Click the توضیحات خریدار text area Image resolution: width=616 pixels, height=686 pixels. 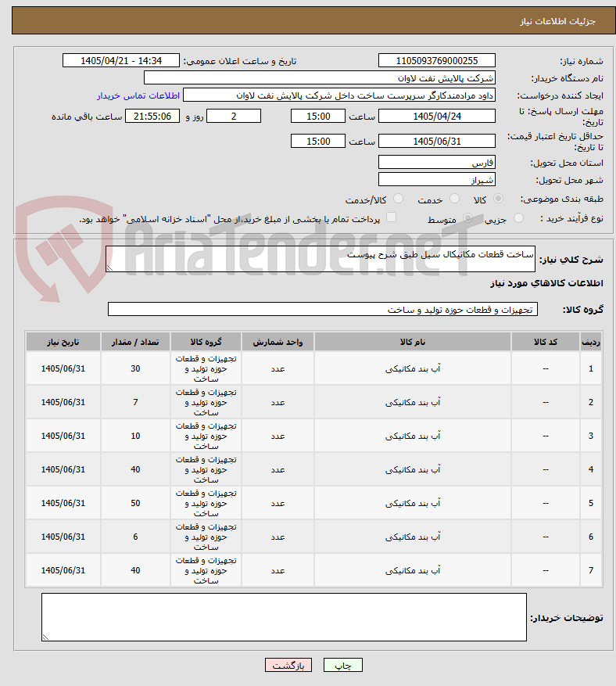tap(285, 617)
